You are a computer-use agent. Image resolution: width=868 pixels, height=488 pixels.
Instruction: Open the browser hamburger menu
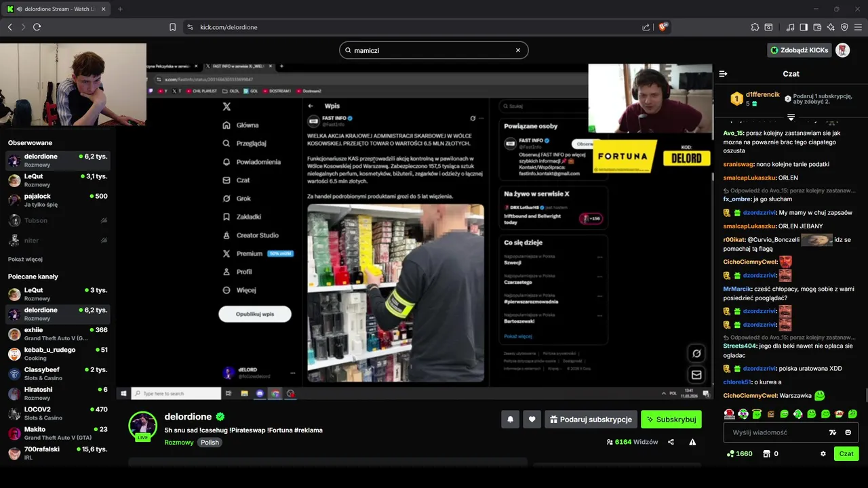click(x=858, y=27)
